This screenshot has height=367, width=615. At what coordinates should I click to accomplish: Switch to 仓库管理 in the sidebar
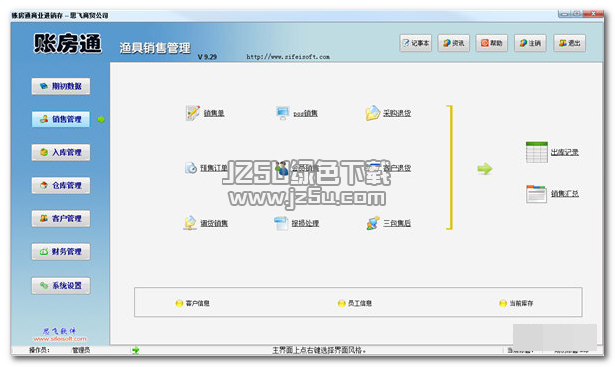pos(61,185)
